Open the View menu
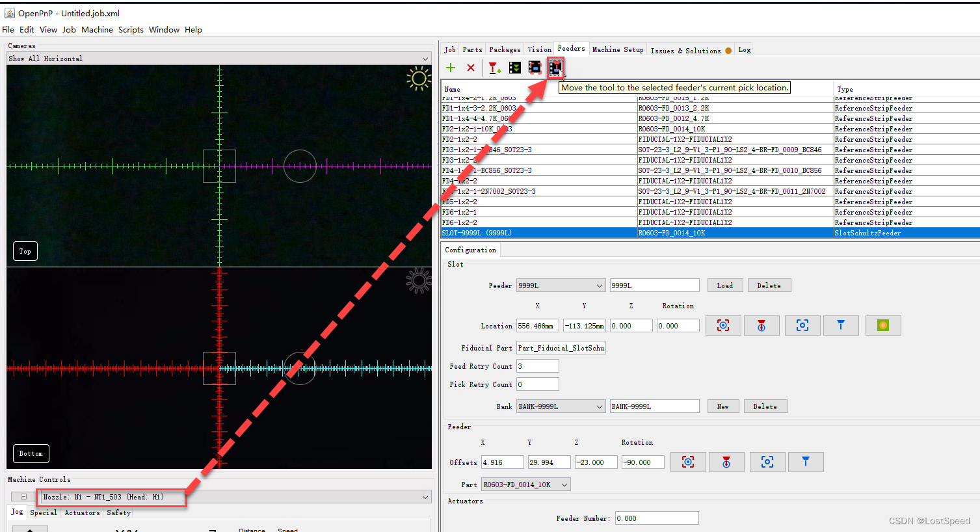Screen dimensions: 980x532 click(48, 30)
